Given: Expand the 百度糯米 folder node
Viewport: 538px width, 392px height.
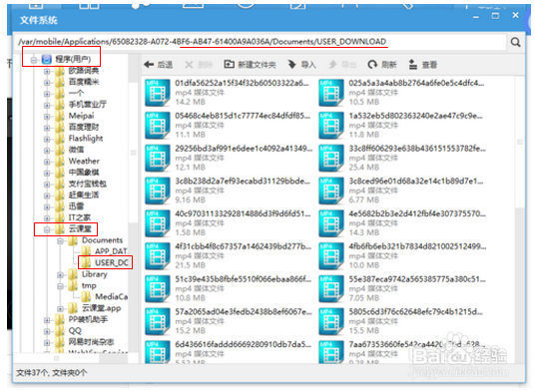Looking at the screenshot, I should 47,83.
